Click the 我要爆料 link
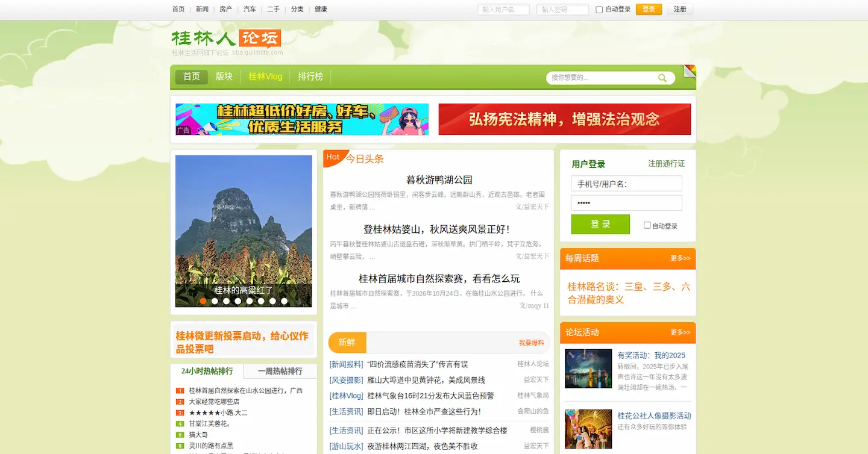 pos(532,343)
